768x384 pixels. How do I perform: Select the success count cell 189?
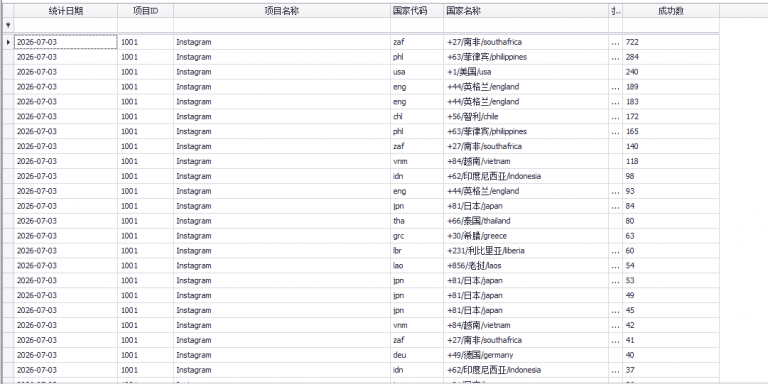(671, 87)
